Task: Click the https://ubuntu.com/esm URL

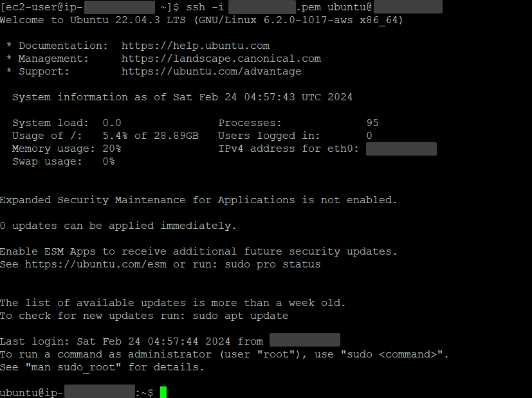Action: pos(96,264)
